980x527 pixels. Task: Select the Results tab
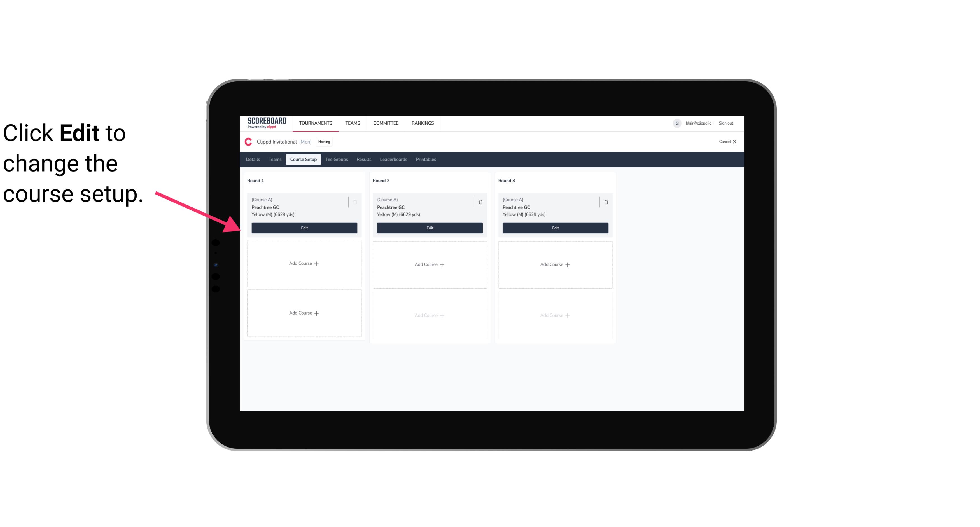363,160
